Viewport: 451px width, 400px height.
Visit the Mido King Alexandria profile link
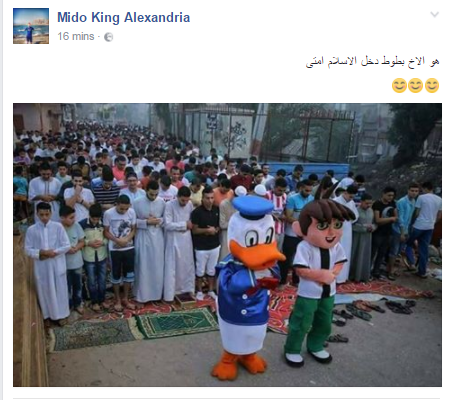(x=124, y=17)
